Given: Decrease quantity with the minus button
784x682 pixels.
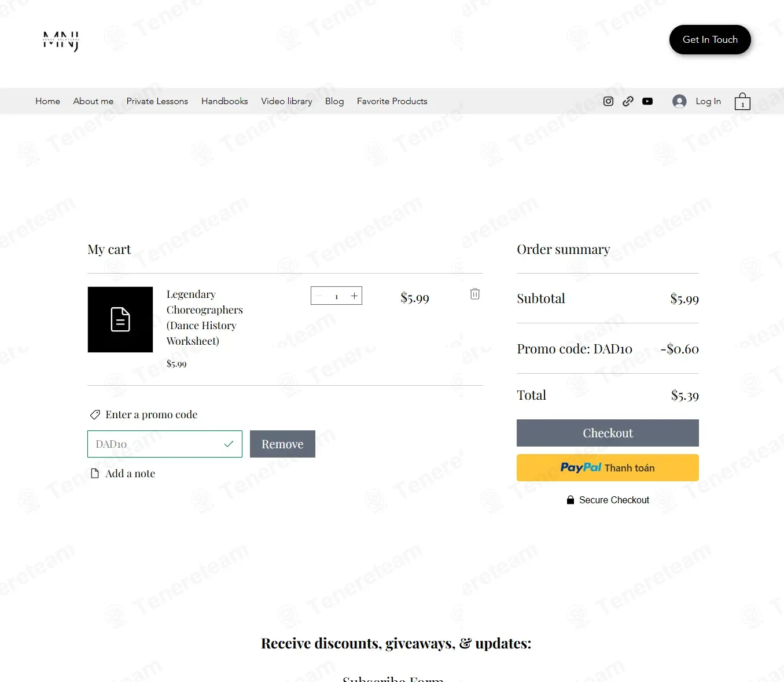Looking at the screenshot, I should pos(319,296).
